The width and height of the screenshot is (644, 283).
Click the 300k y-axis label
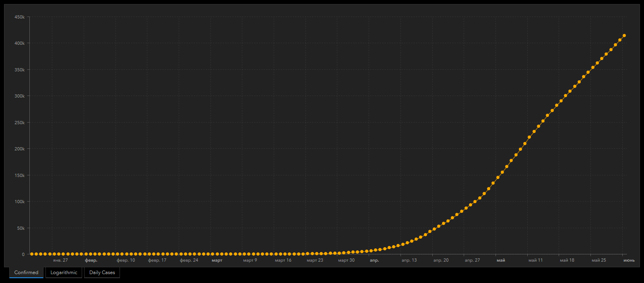[19, 96]
